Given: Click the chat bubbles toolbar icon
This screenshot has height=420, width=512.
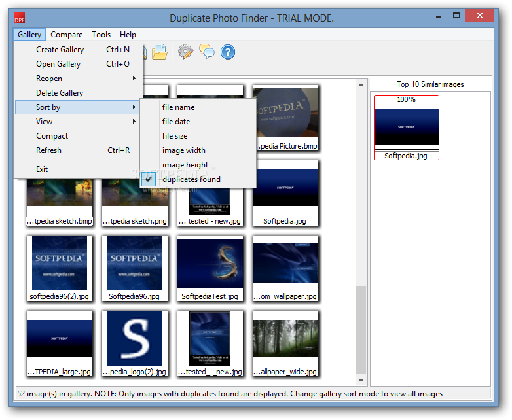Looking at the screenshot, I should pos(207,52).
